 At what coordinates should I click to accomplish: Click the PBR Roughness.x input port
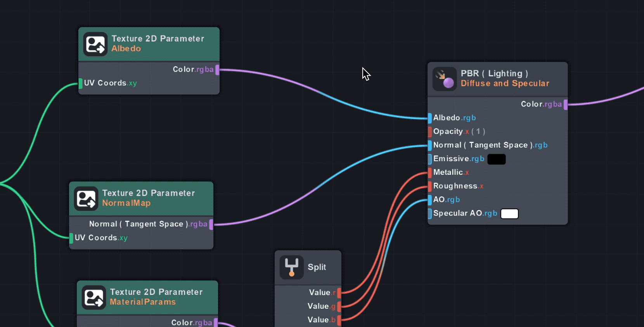(430, 186)
